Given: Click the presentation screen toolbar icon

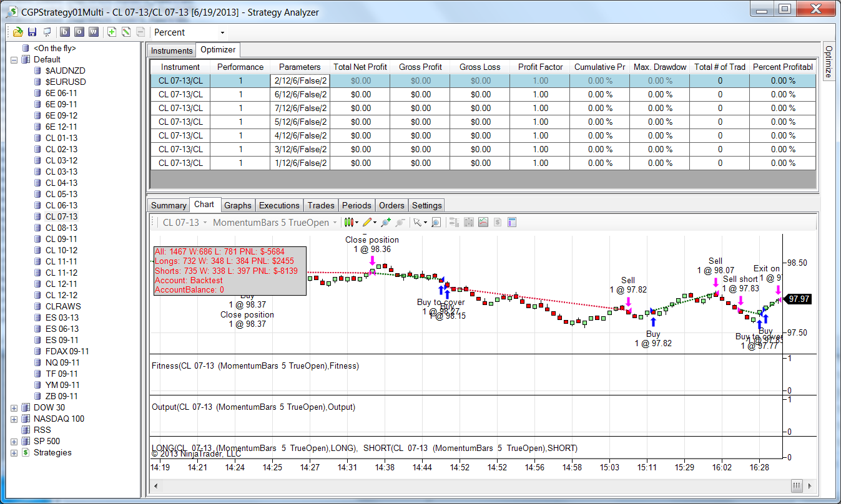Looking at the screenshot, I should point(47,32).
